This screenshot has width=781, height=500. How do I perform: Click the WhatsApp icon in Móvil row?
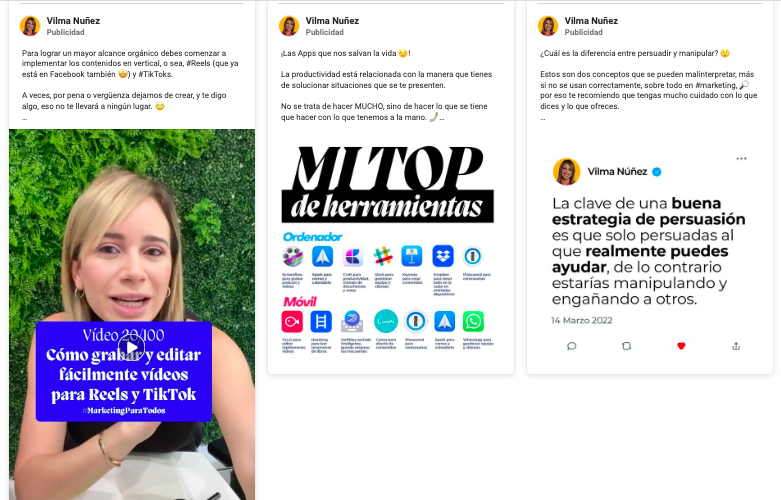473,321
